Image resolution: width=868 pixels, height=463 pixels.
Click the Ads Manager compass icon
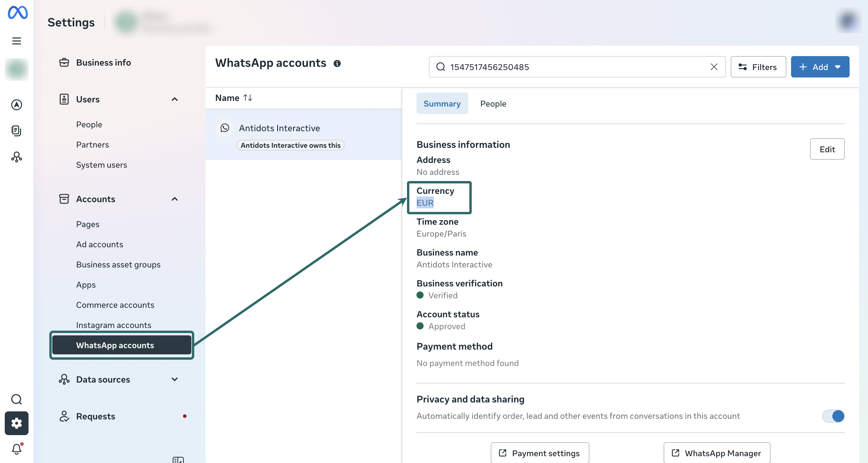tap(17, 105)
